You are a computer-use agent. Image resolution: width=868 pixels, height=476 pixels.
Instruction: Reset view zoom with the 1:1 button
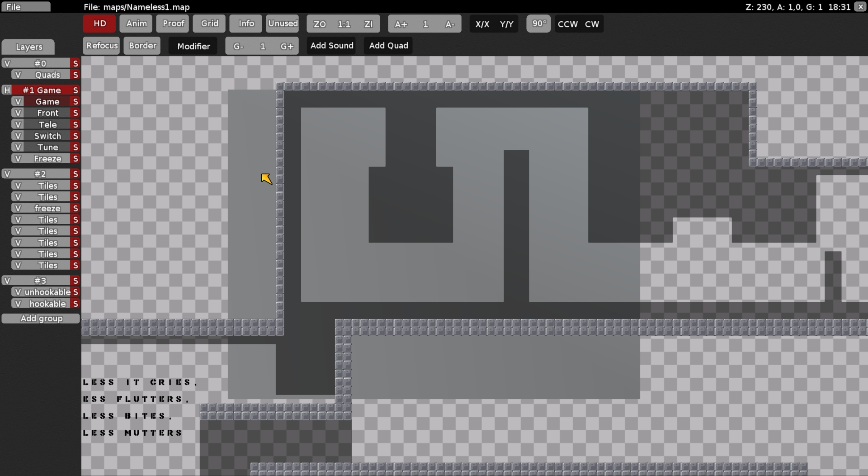(344, 24)
